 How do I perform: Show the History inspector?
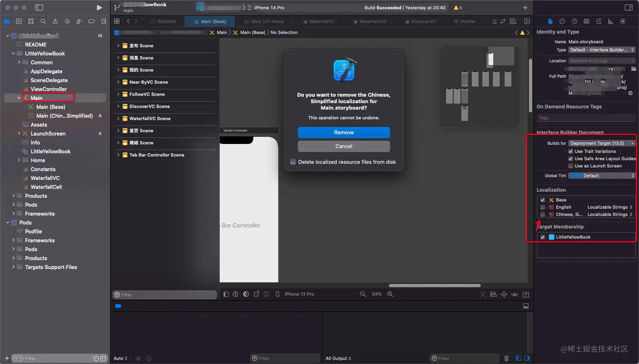562,21
